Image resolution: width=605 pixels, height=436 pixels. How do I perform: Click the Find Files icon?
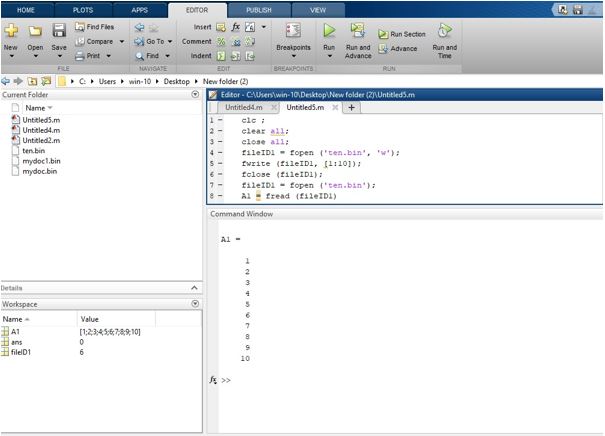80,26
